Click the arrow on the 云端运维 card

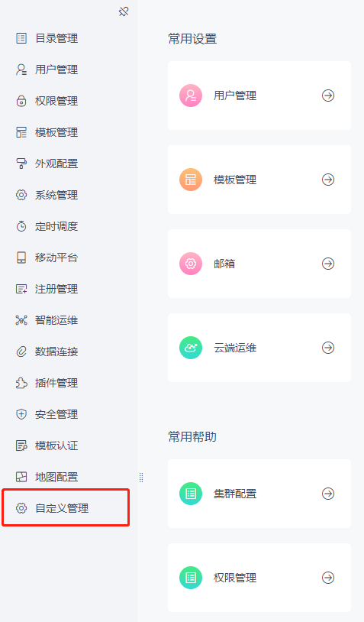[328, 348]
